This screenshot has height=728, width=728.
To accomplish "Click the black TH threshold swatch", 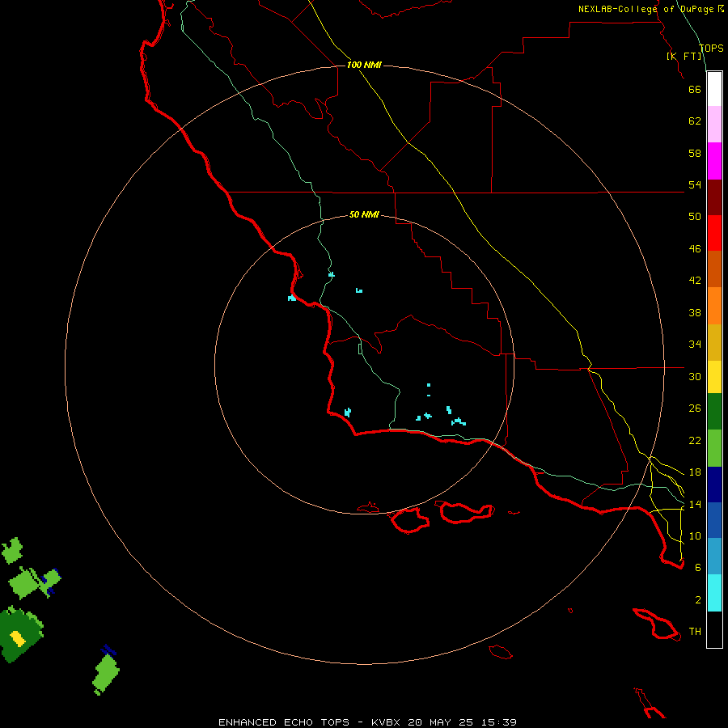I will [714, 629].
